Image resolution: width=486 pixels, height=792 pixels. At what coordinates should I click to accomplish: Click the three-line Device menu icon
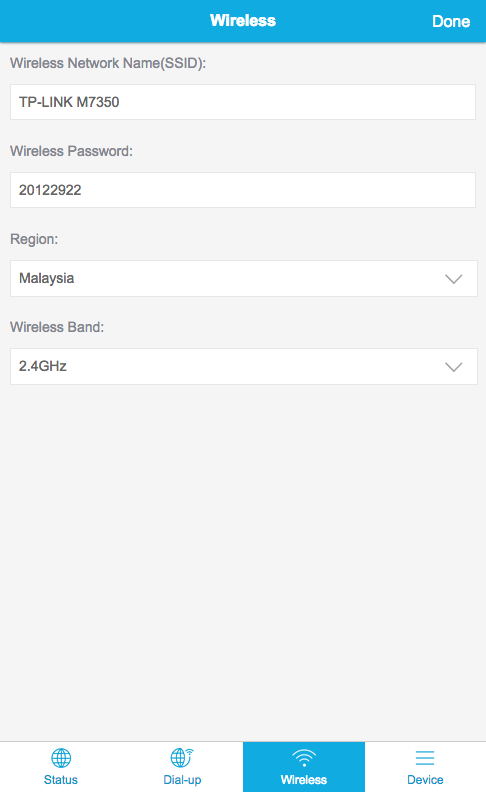click(425, 758)
